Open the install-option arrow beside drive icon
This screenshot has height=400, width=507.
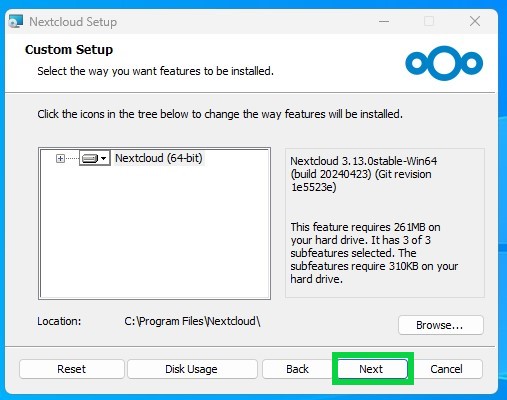pos(104,158)
